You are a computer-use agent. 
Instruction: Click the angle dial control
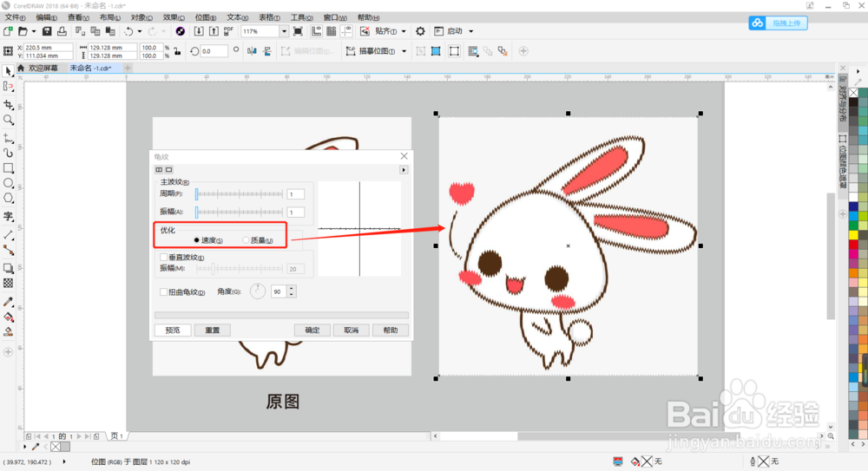(258, 291)
